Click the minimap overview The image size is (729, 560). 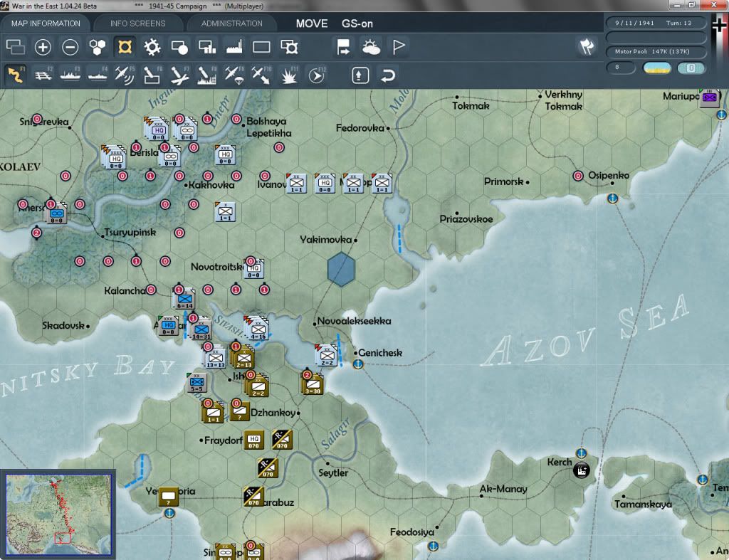coord(58,514)
